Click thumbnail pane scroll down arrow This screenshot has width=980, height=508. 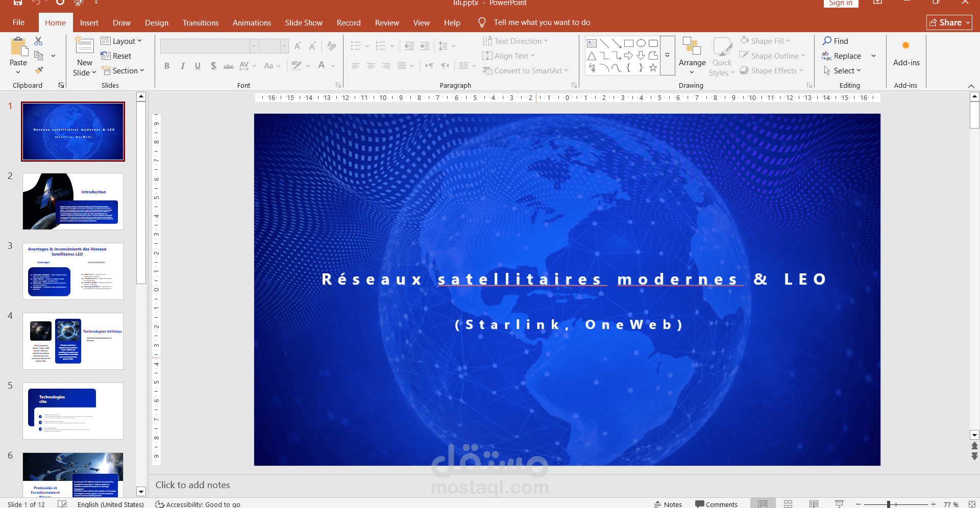[141, 492]
